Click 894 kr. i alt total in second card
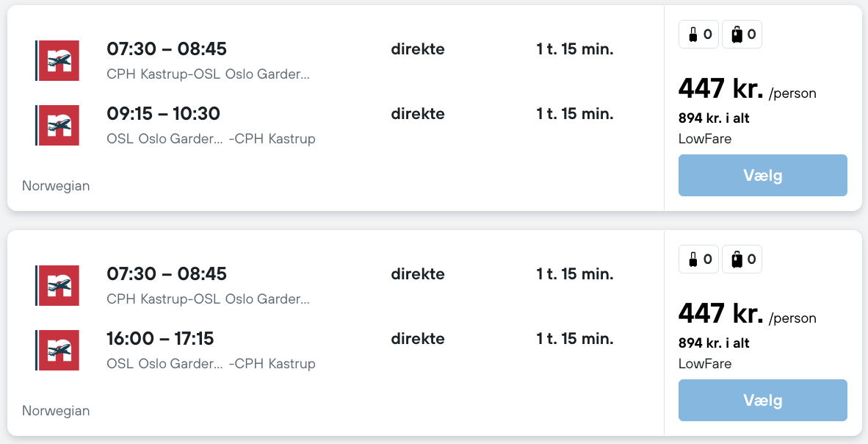 coord(714,343)
